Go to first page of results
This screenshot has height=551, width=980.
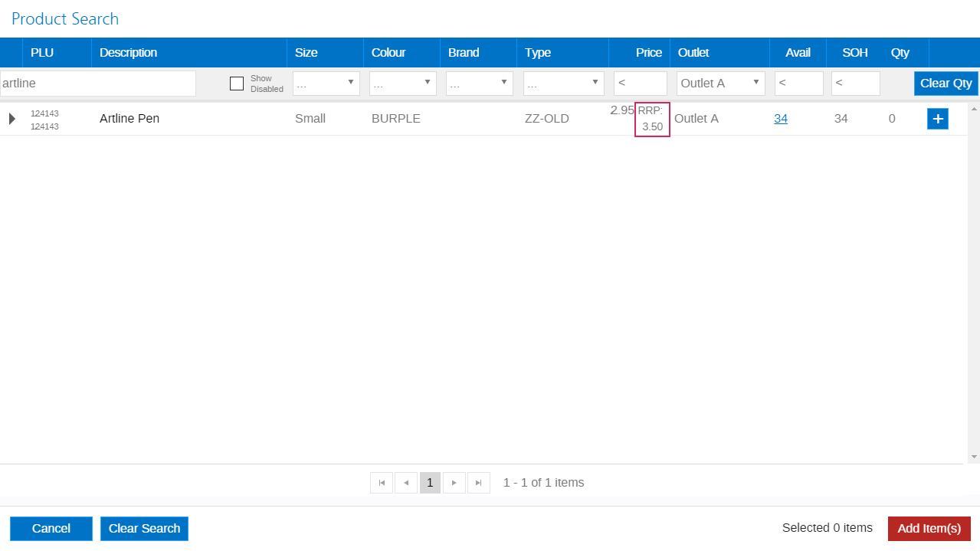click(382, 483)
